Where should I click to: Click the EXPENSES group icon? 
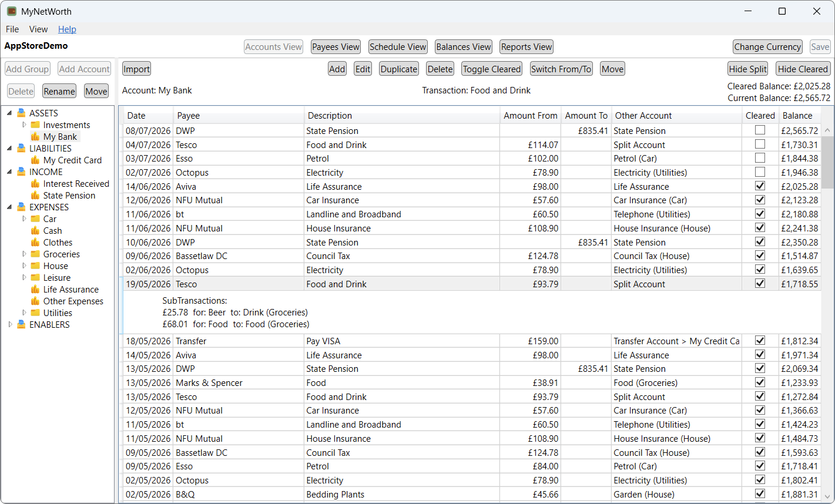tap(22, 207)
